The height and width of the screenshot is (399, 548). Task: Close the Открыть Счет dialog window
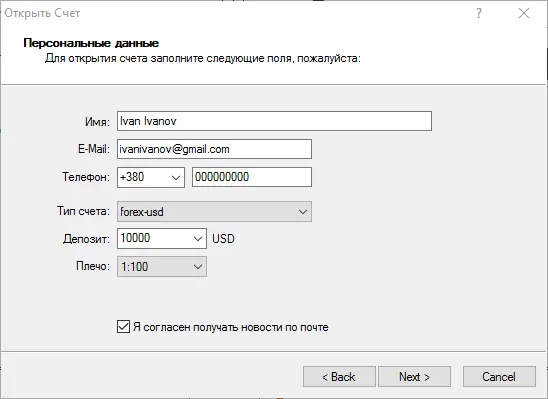(x=524, y=13)
